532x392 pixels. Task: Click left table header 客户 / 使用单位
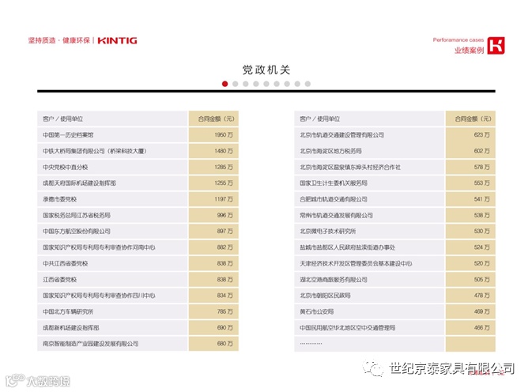[62, 119]
